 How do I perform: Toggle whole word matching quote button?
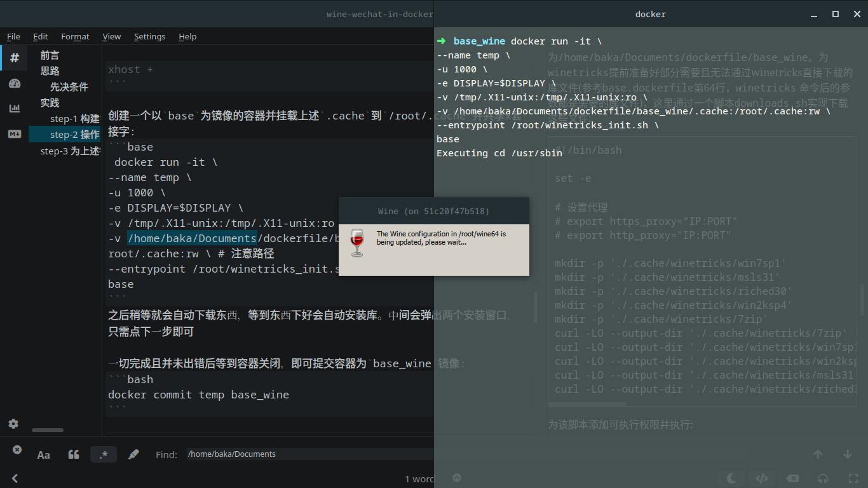click(x=74, y=454)
